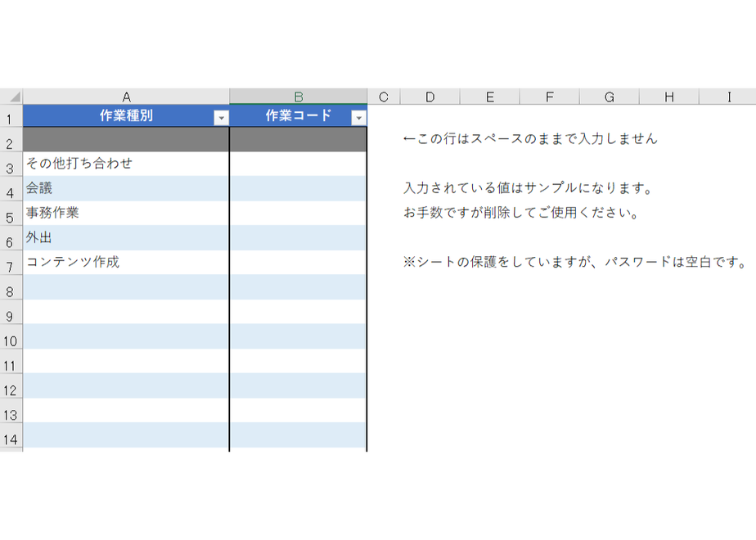Select column E header

click(x=490, y=97)
